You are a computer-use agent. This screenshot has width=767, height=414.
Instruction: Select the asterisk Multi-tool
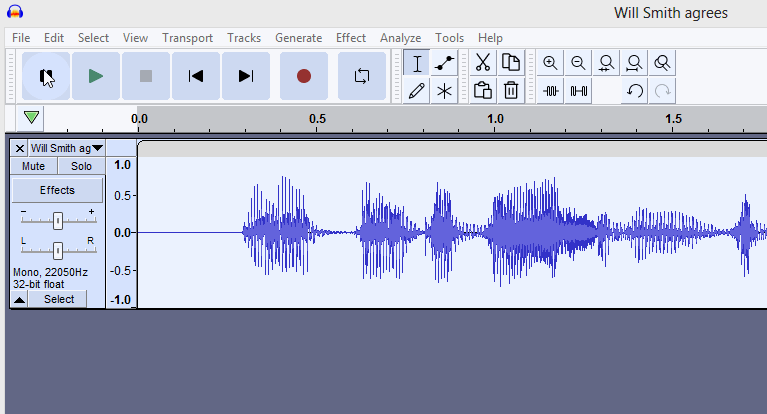pyautogui.click(x=444, y=91)
